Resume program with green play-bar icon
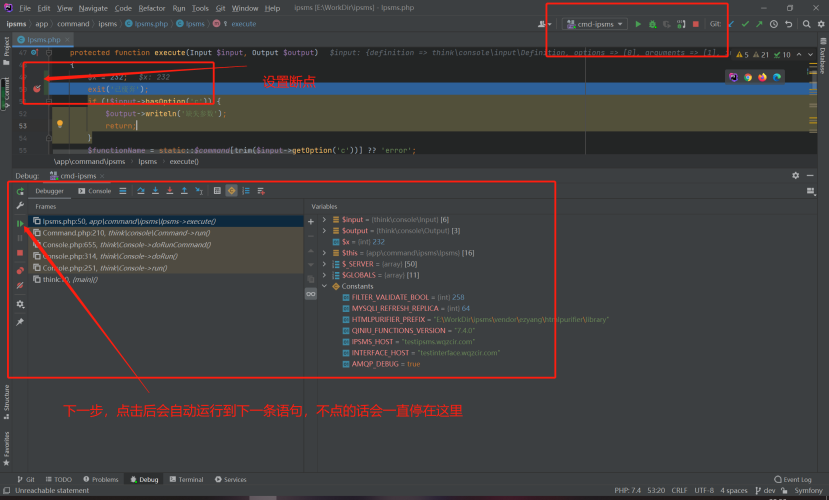 pyautogui.click(x=20, y=224)
